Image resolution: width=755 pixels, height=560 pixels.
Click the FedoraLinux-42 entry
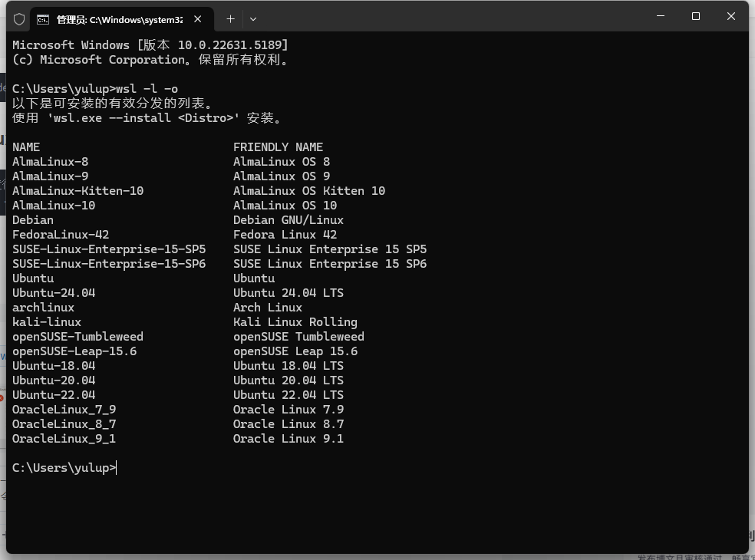coord(61,234)
